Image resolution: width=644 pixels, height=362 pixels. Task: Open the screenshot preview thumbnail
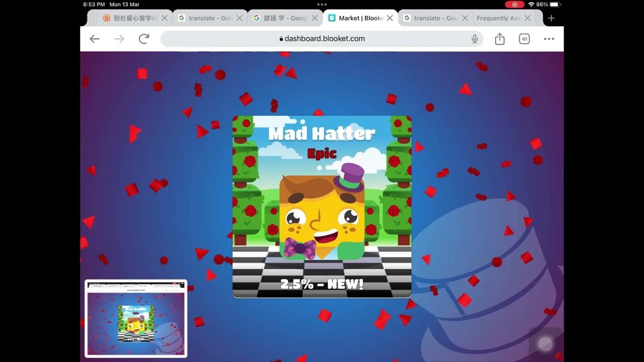(x=136, y=318)
